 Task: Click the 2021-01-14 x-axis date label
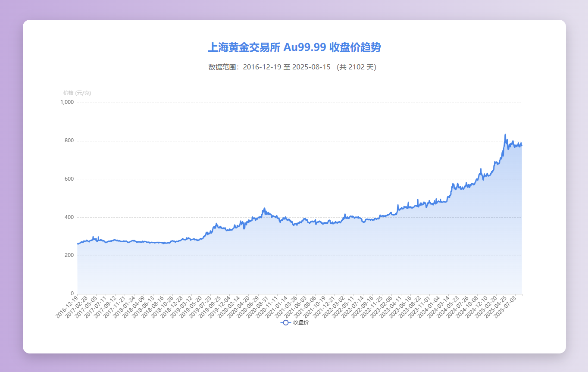click(x=276, y=307)
